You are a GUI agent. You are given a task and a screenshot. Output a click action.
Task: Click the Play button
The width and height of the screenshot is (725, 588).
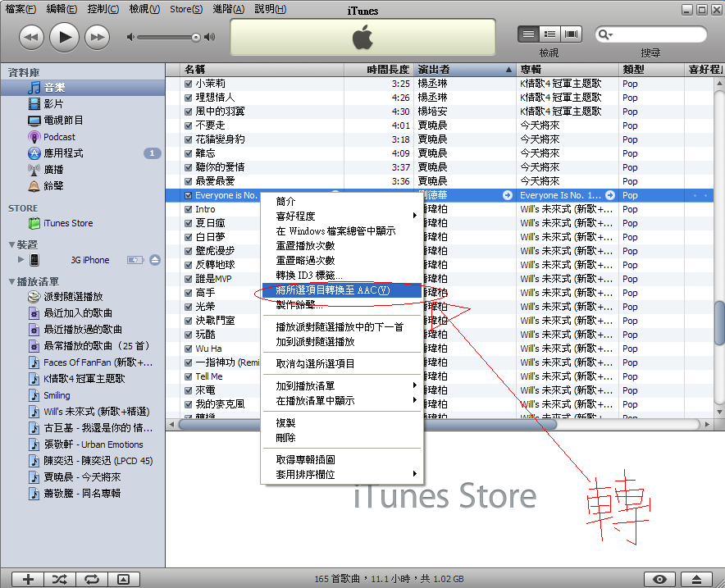65,36
